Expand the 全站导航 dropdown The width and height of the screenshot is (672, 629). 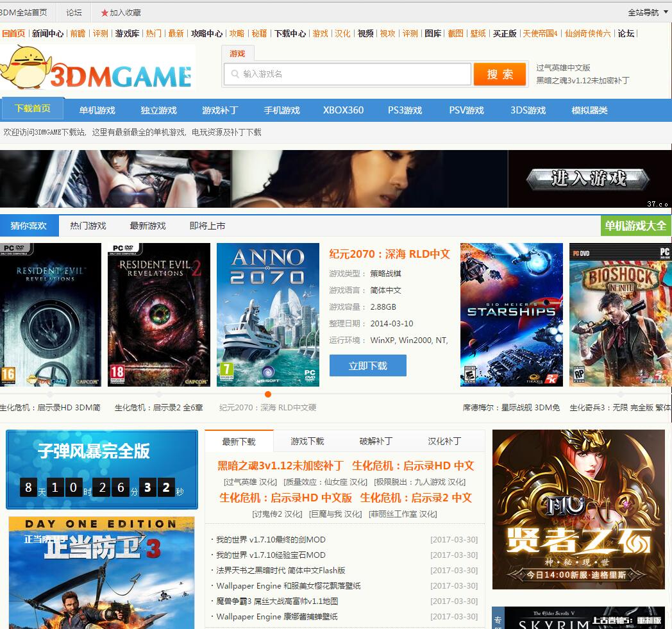648,12
